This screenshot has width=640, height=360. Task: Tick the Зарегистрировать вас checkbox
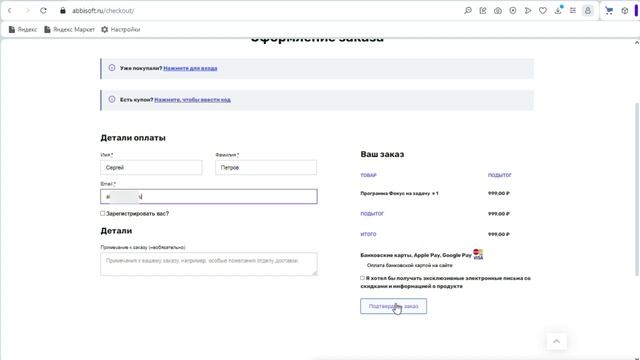click(x=102, y=213)
